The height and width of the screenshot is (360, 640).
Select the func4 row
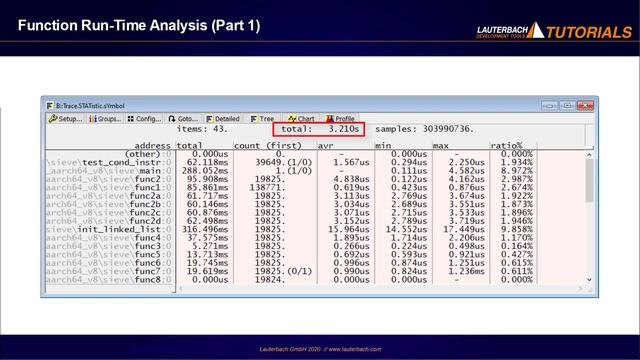tap(290, 238)
